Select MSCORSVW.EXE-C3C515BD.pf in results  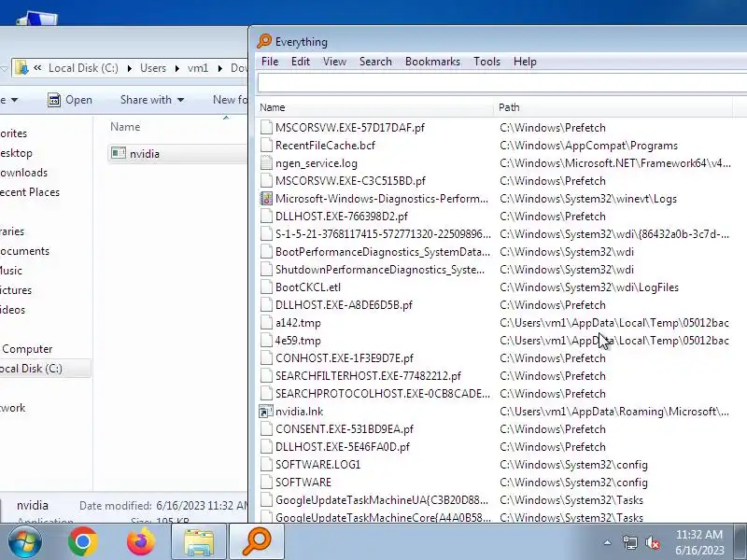(x=350, y=181)
